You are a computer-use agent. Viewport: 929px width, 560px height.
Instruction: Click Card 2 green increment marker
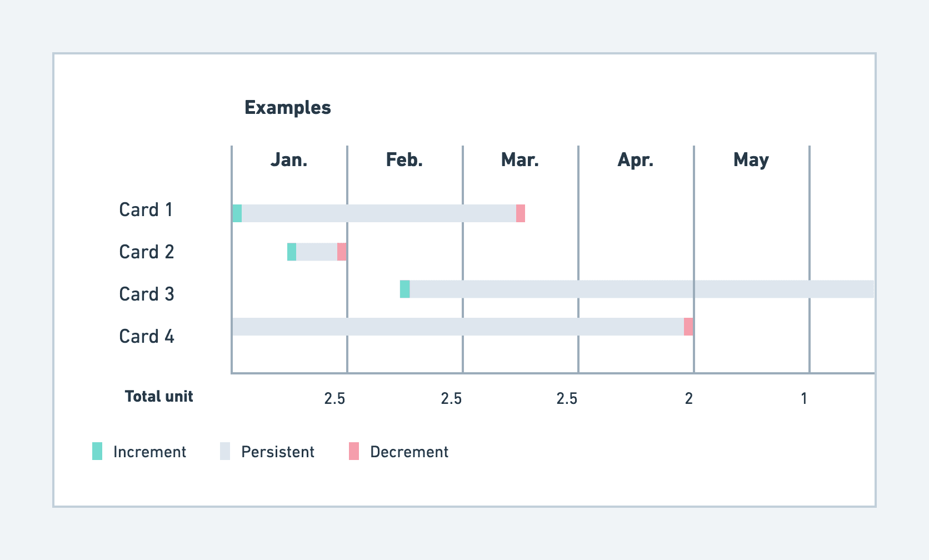tap(292, 252)
